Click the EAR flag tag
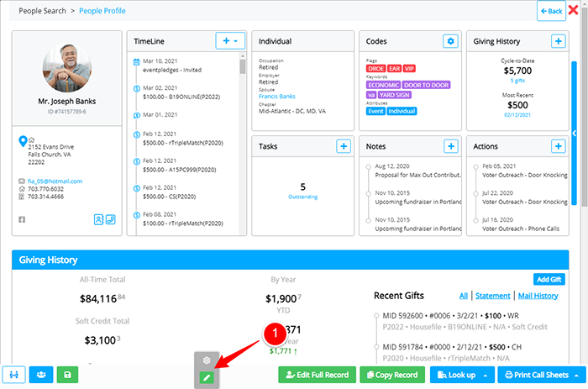The width and height of the screenshot is (588, 389). coord(394,69)
